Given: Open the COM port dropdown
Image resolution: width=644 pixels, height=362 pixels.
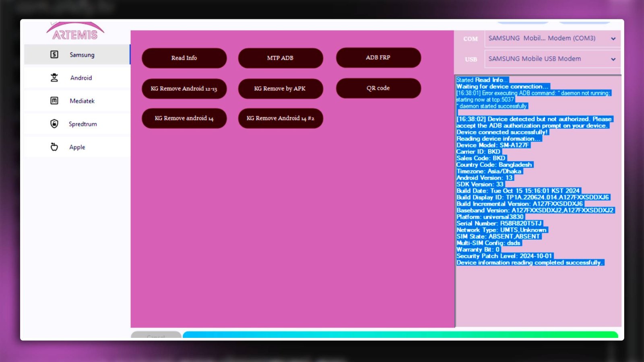Looking at the screenshot, I should (x=613, y=39).
